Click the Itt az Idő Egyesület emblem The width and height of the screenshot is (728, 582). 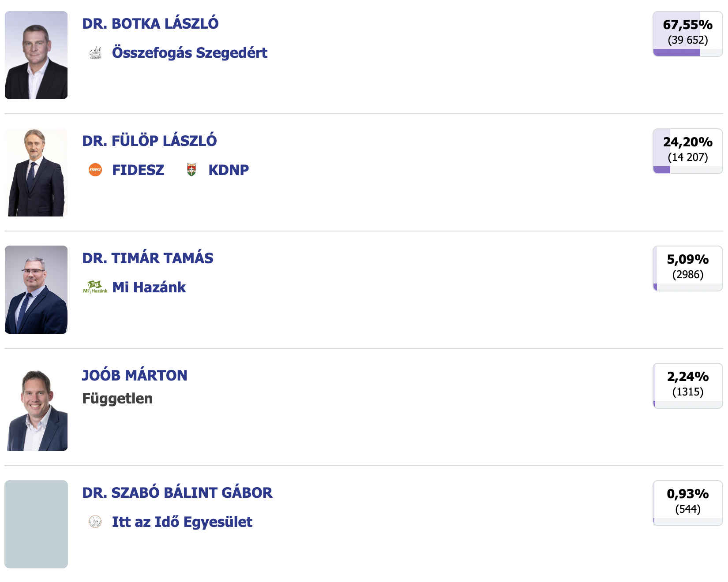coord(95,522)
